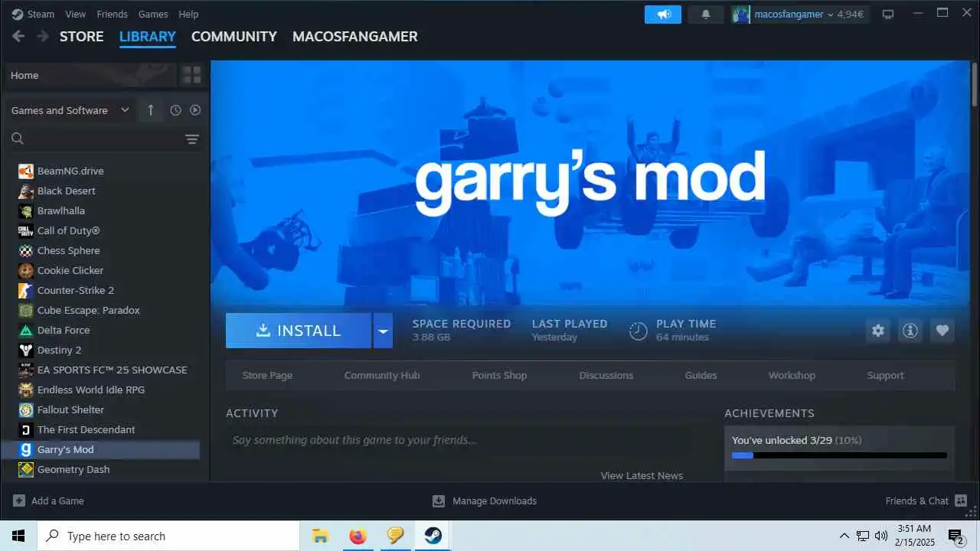Image resolution: width=980 pixels, height=551 pixels.
Task: Open the Support link
Action: 886,375
